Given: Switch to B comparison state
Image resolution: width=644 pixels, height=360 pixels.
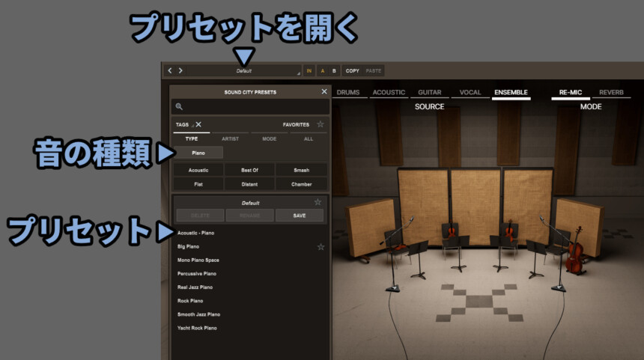Looking at the screenshot, I should coord(334,70).
